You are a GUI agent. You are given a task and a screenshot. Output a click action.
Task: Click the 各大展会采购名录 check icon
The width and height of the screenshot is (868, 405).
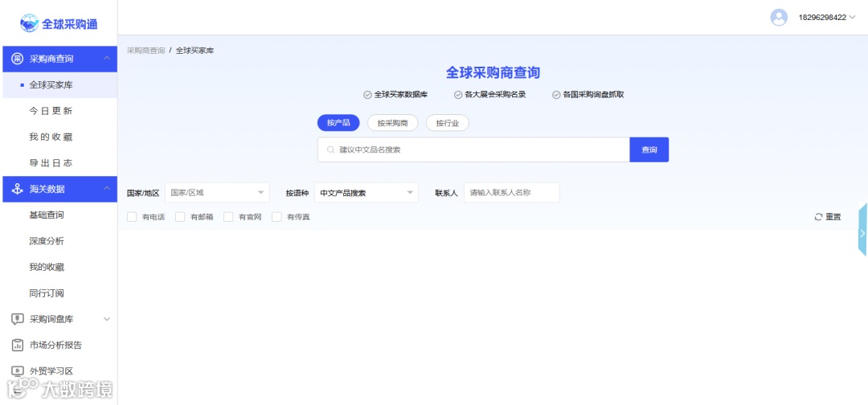[x=458, y=95]
